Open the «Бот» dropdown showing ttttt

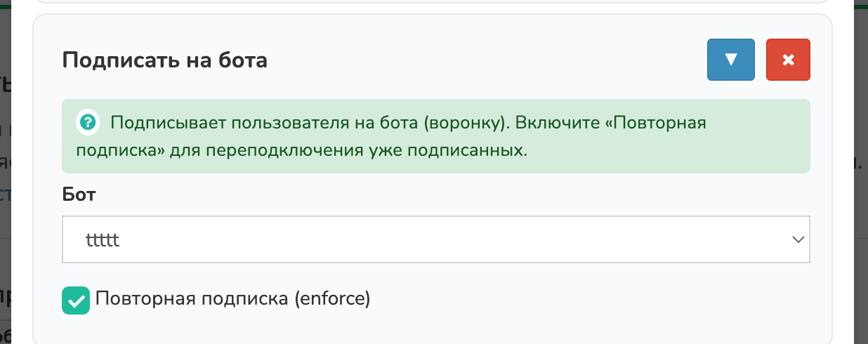click(435, 239)
